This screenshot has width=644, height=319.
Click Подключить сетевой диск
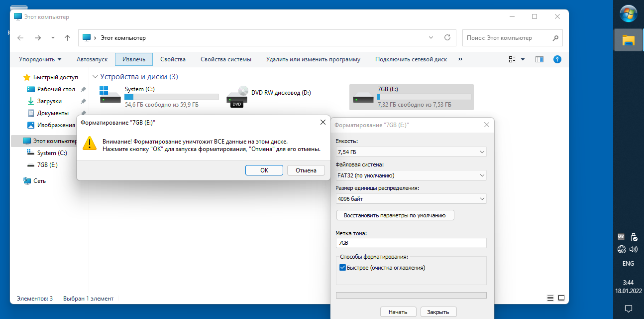(x=411, y=59)
